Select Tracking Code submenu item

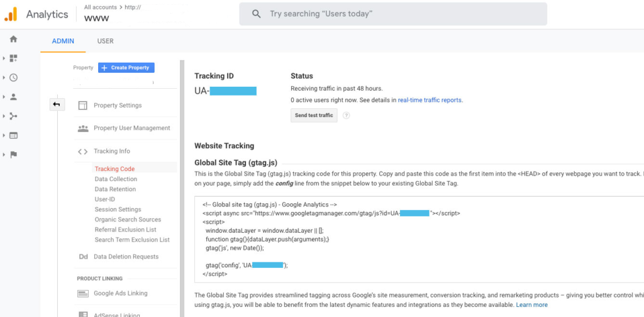point(114,169)
